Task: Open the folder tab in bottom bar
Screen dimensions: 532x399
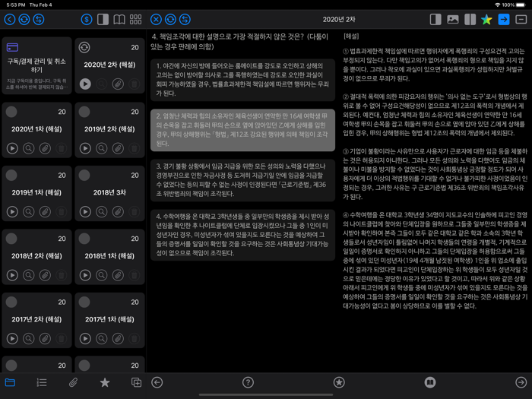Action: (x=10, y=382)
